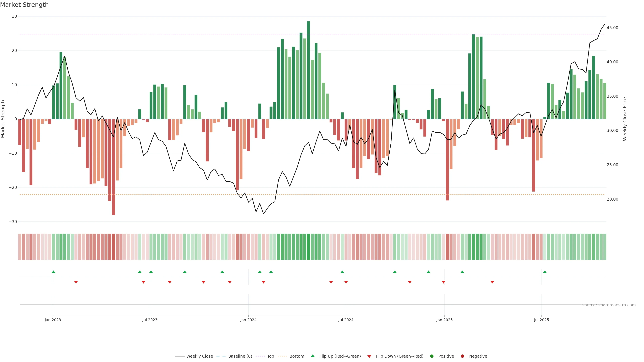Click the Market Strength chart title
Screen dimensions: 644x362
click(24, 5)
